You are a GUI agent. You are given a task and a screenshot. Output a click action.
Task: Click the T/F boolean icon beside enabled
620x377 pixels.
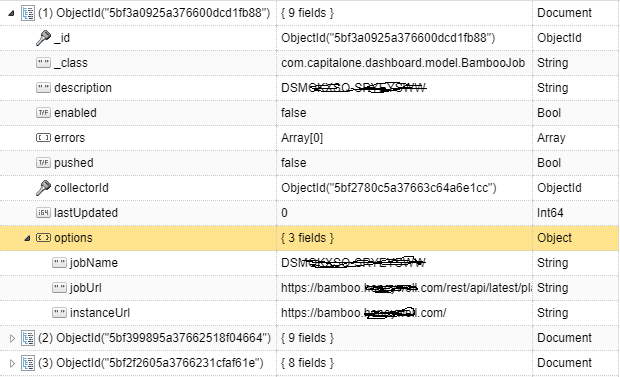pyautogui.click(x=43, y=113)
